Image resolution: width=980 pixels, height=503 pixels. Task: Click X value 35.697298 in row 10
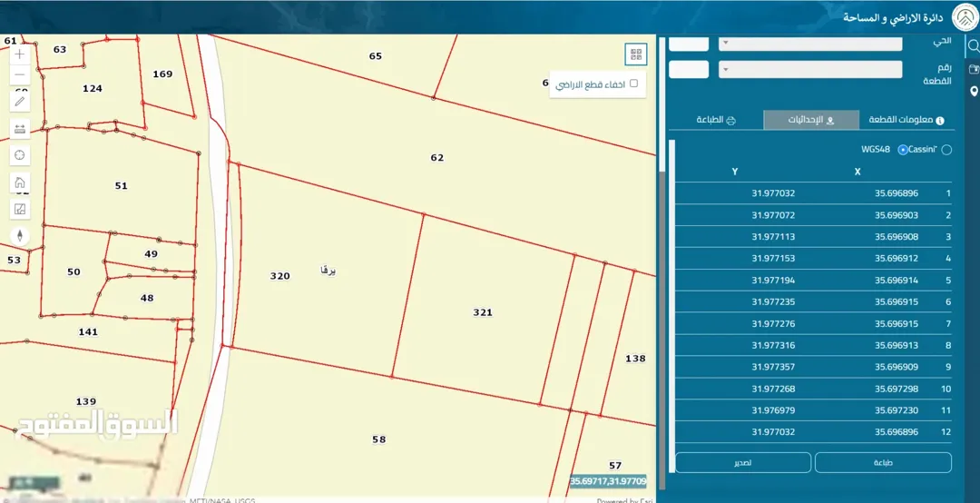click(897, 389)
